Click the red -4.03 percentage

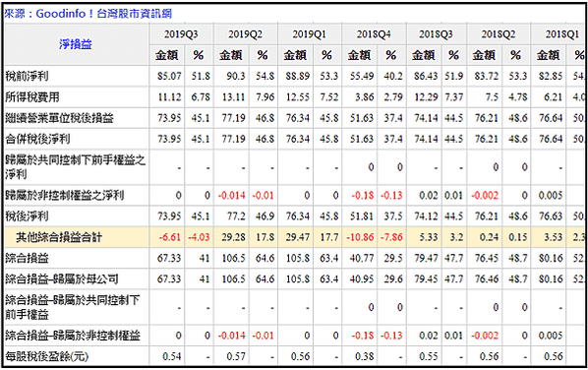pos(199,237)
